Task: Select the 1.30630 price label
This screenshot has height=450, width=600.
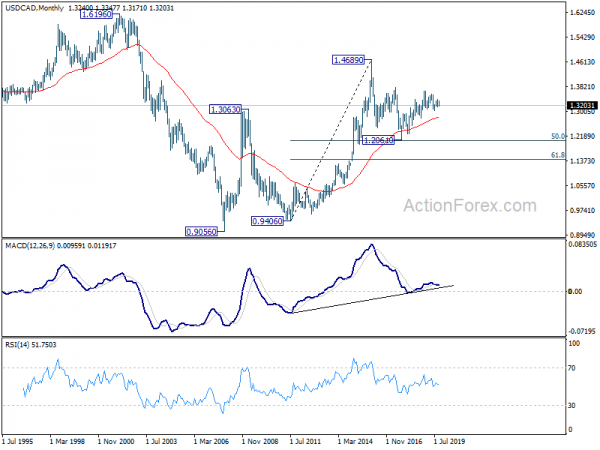Action: click(x=226, y=109)
